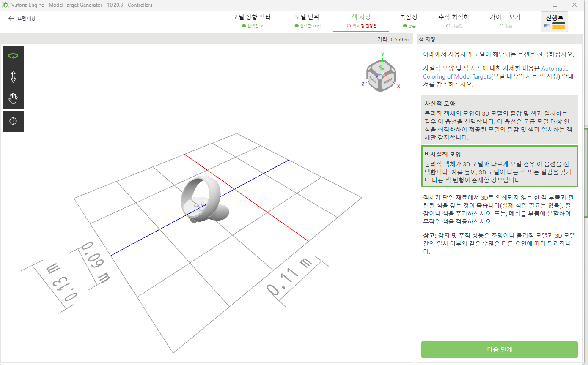Open Automatic Coloring of Model Targets link
588x365 pixels.
[x=496, y=72]
